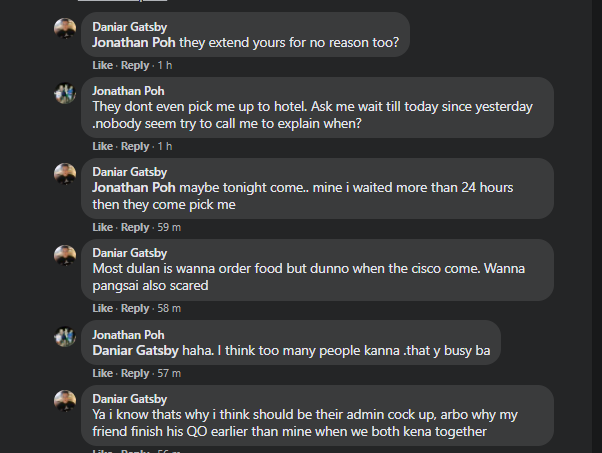602x453 pixels.
Task: Open Daniar Gatsby's avatar on first comment
Action: point(65,28)
